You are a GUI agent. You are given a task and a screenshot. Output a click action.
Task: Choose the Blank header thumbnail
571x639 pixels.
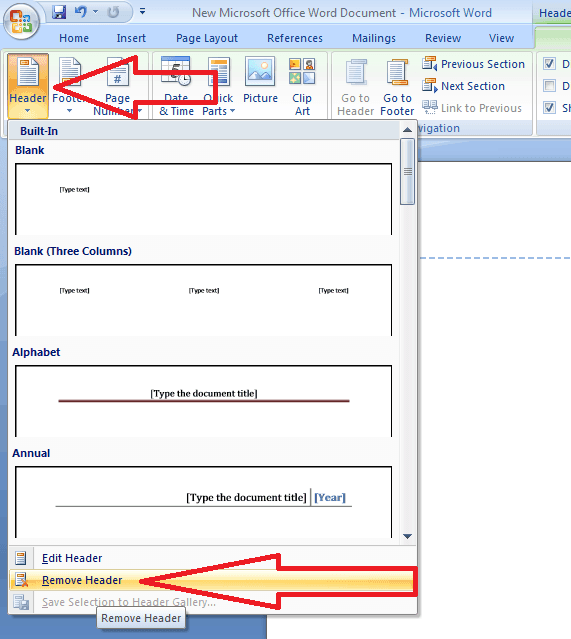point(203,199)
